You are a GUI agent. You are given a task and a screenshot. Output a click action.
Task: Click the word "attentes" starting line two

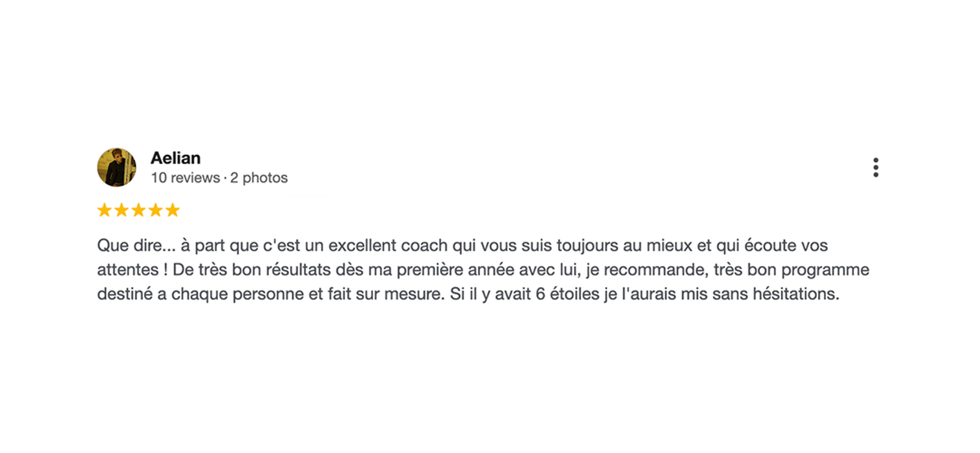point(128,270)
